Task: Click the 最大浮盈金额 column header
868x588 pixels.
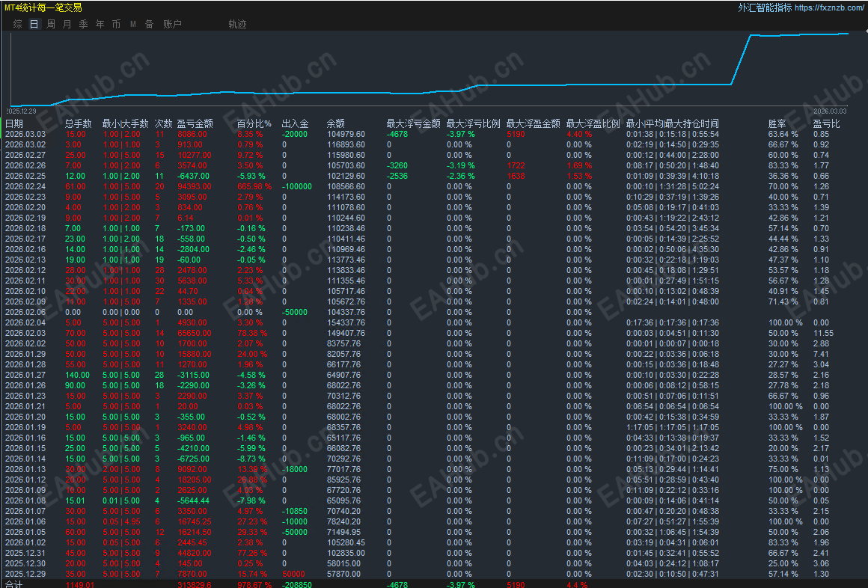Action: coord(533,123)
